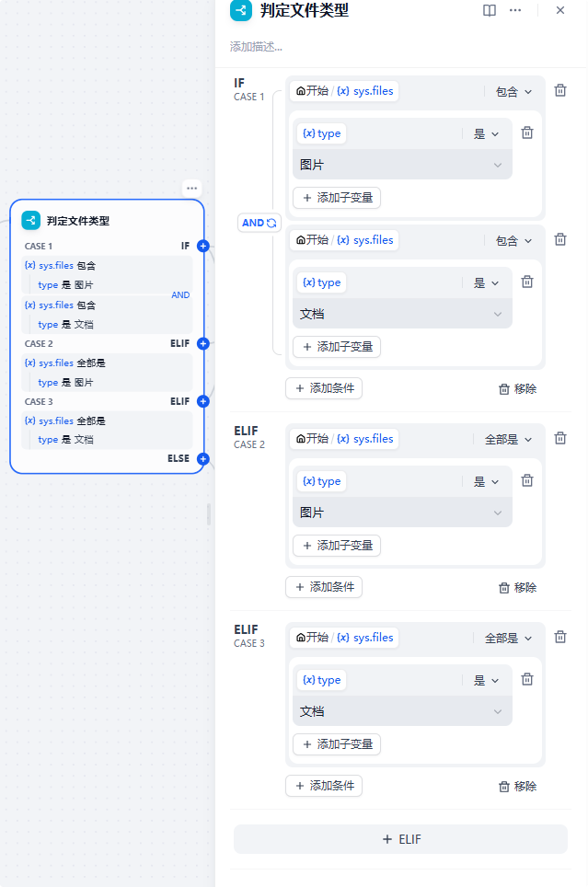Expand 文档 value selector in CASE 1
Screen dimensions: 588x887
[x=402, y=314]
